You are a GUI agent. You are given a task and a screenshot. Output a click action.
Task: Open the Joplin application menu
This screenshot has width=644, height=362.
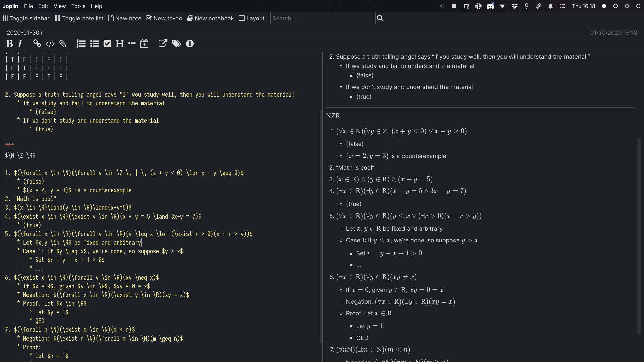[11, 6]
